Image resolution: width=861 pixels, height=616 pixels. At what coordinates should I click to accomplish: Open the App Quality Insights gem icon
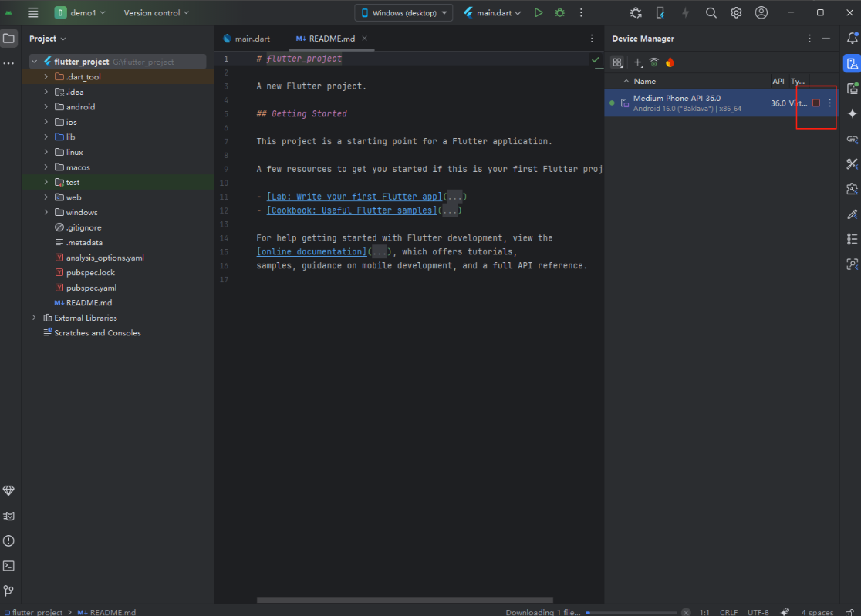tap(8, 490)
